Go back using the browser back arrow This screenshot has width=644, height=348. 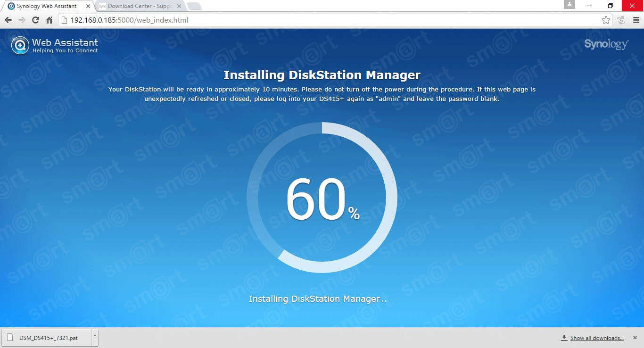[x=8, y=20]
